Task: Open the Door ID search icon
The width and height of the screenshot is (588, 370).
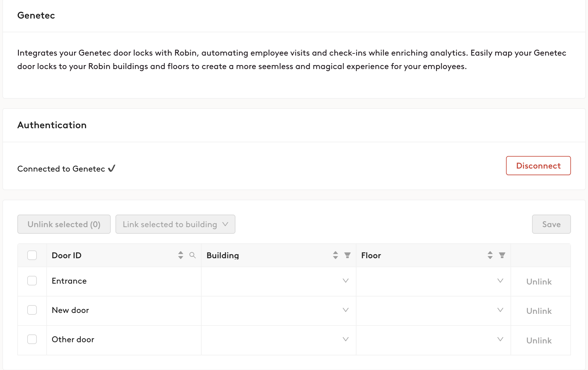Action: (x=193, y=255)
